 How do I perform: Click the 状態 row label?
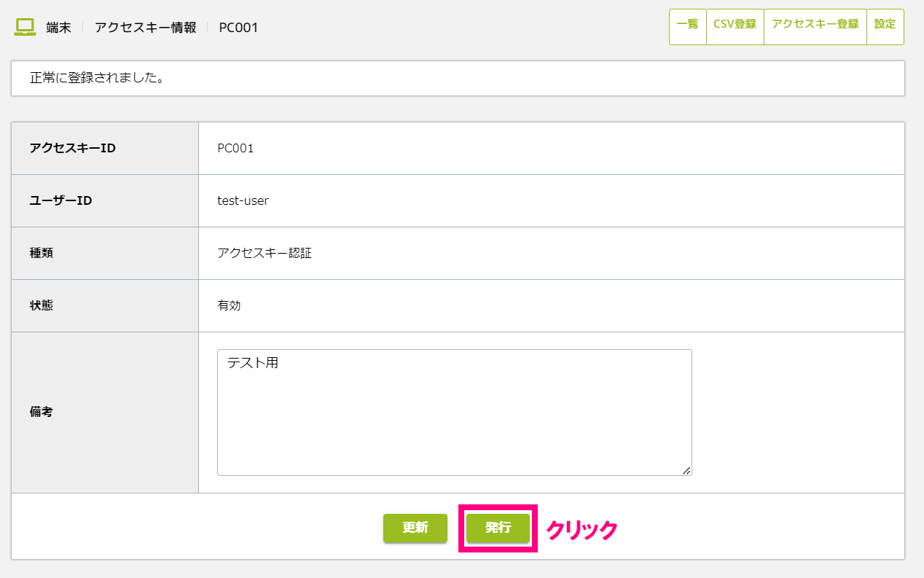click(x=42, y=305)
